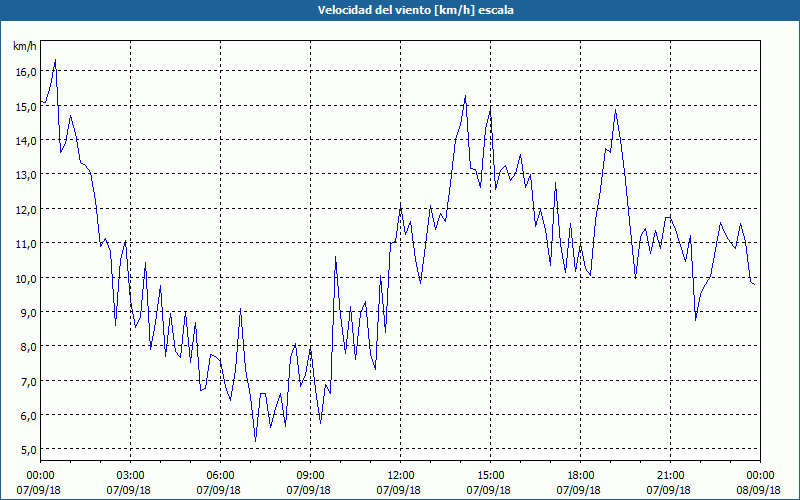Click the 10,0 y-axis value
The image size is (800, 500).
click(x=26, y=279)
